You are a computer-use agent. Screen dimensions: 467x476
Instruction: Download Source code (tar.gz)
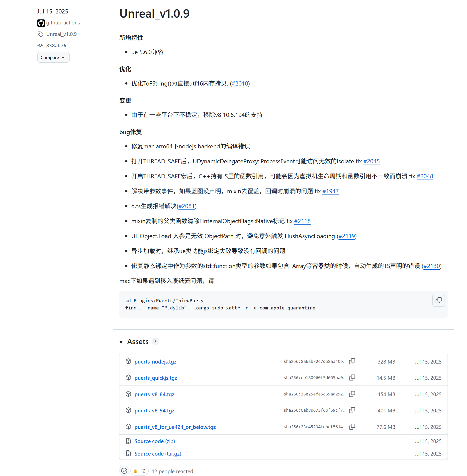point(158,454)
